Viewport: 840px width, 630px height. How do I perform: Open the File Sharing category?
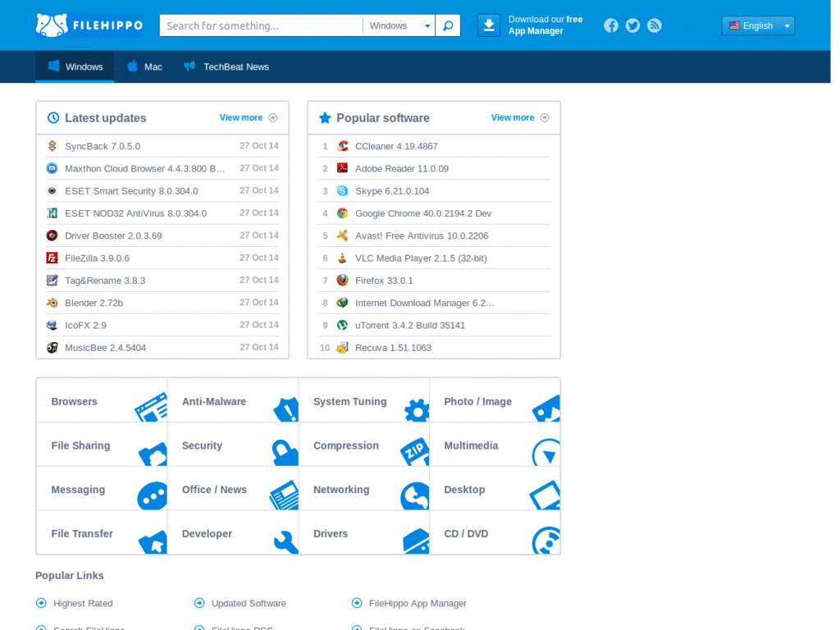click(102, 445)
